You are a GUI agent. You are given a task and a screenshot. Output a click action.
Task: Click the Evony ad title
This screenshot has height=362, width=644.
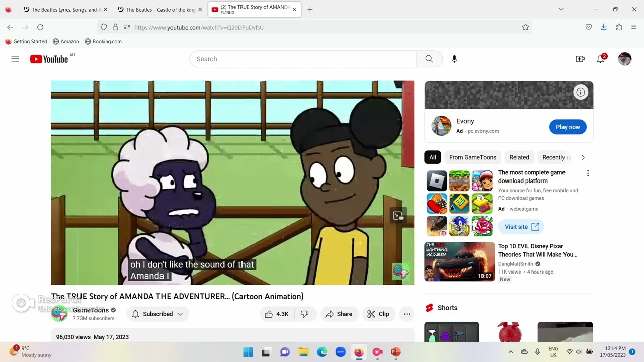coord(465,121)
